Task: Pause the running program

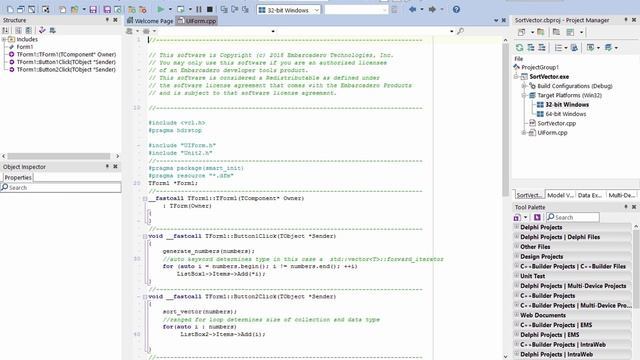Action: [x=199, y=9]
